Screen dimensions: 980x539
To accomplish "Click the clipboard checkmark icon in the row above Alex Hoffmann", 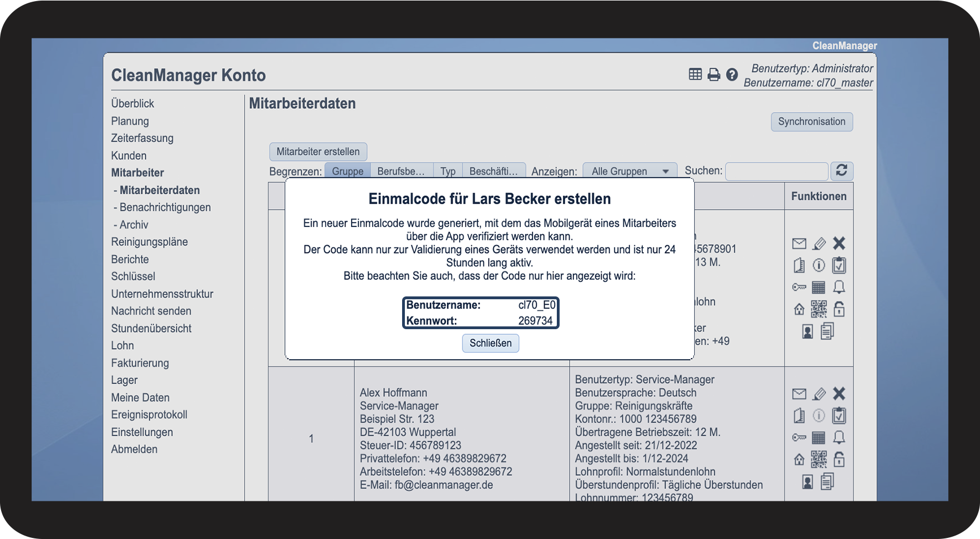I will (839, 265).
